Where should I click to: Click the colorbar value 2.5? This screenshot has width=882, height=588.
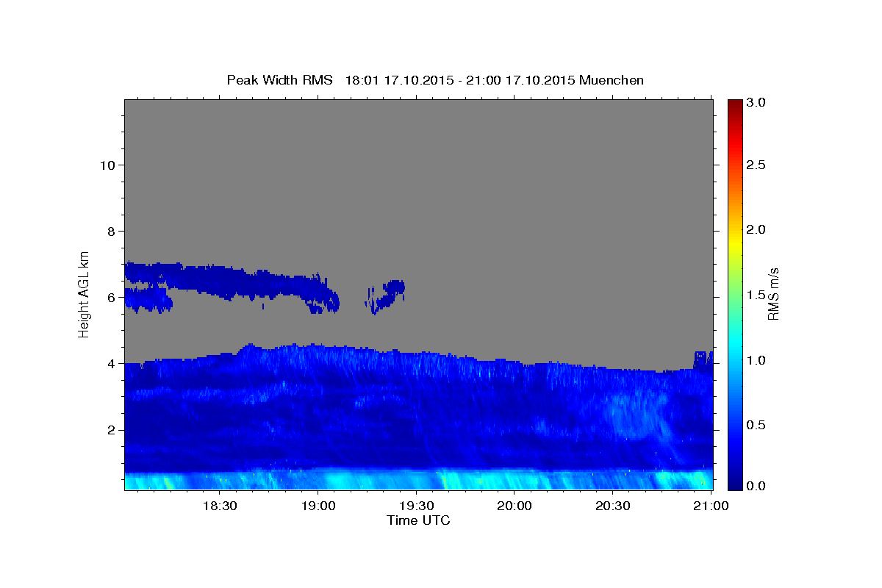756,165
